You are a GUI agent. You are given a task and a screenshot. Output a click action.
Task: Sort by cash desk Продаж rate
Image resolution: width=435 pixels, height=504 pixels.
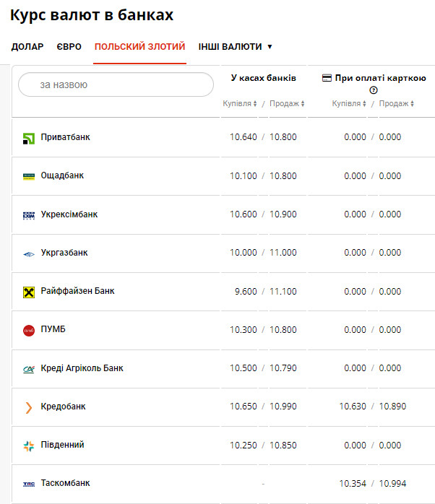(x=287, y=104)
